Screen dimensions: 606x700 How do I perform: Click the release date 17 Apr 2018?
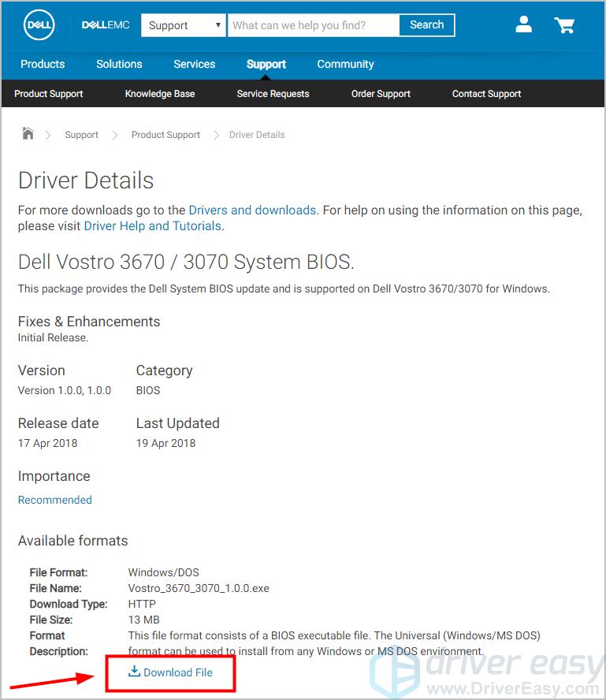(48, 443)
